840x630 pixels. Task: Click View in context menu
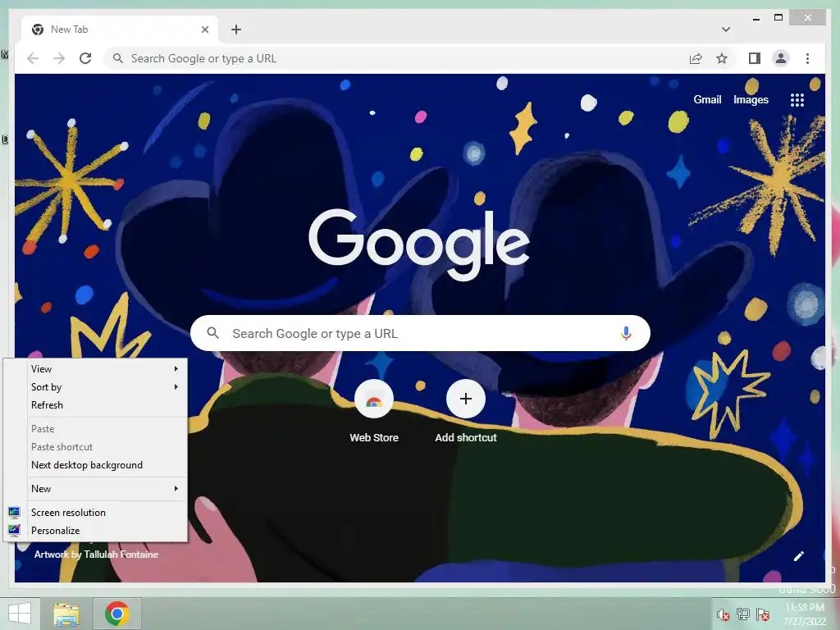(96, 368)
